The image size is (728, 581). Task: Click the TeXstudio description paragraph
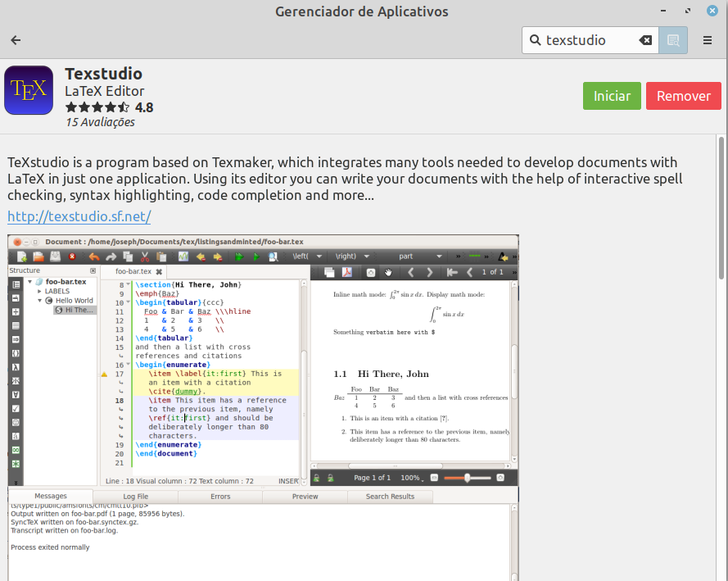pos(345,179)
